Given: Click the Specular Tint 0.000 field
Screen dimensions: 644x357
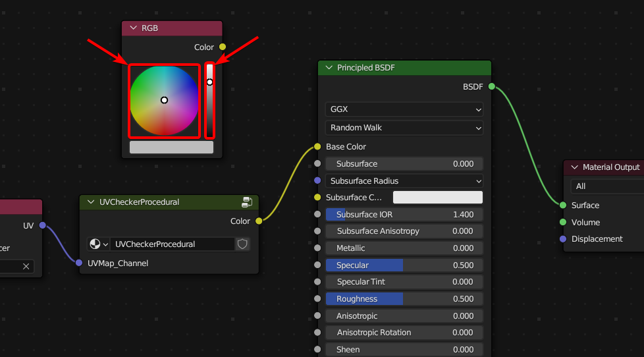Looking at the screenshot, I should pos(404,282).
